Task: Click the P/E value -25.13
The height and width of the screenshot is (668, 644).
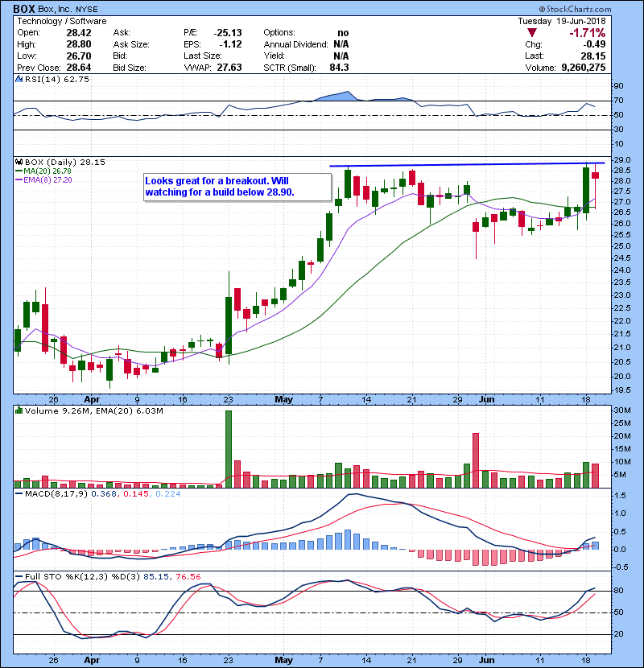Action: [228, 32]
